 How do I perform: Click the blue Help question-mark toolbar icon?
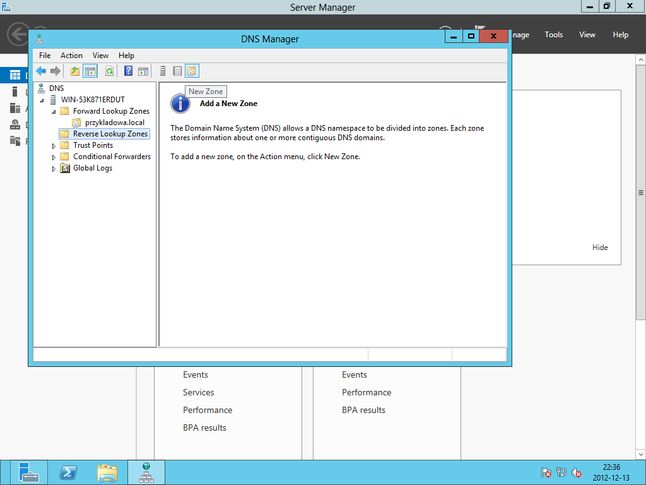[x=129, y=71]
